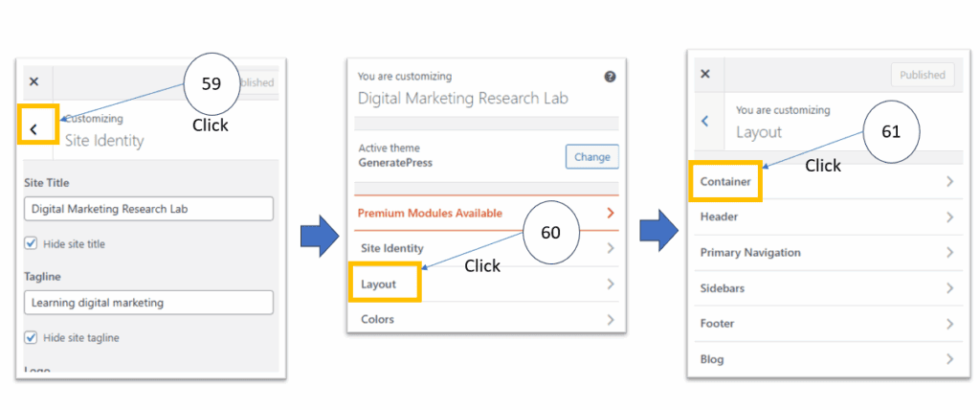Expand the Colors section chevron
Screen dimensions: 980x410
611,319
